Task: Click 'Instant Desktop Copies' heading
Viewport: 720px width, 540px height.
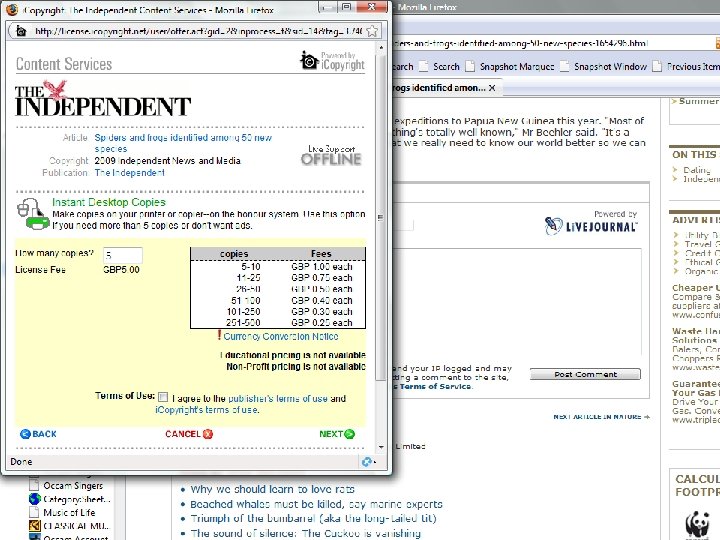Action: [x=109, y=202]
